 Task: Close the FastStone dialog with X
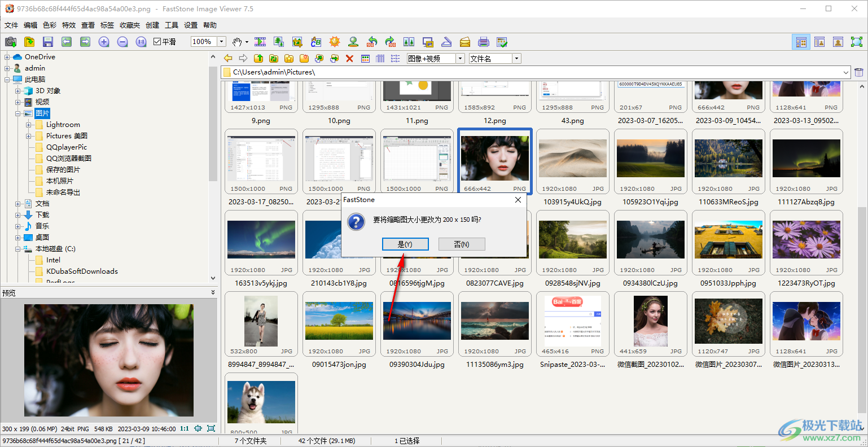pyautogui.click(x=518, y=200)
